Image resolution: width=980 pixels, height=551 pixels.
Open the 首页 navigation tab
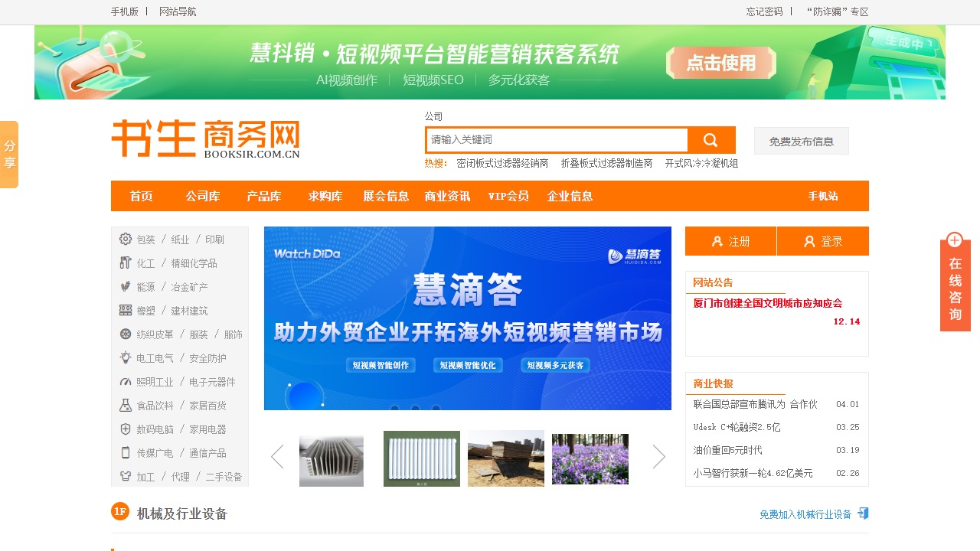141,196
